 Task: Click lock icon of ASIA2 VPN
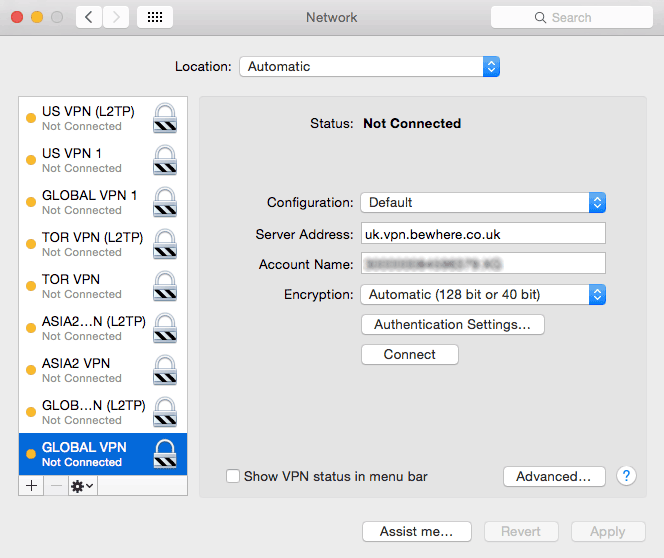pos(165,370)
